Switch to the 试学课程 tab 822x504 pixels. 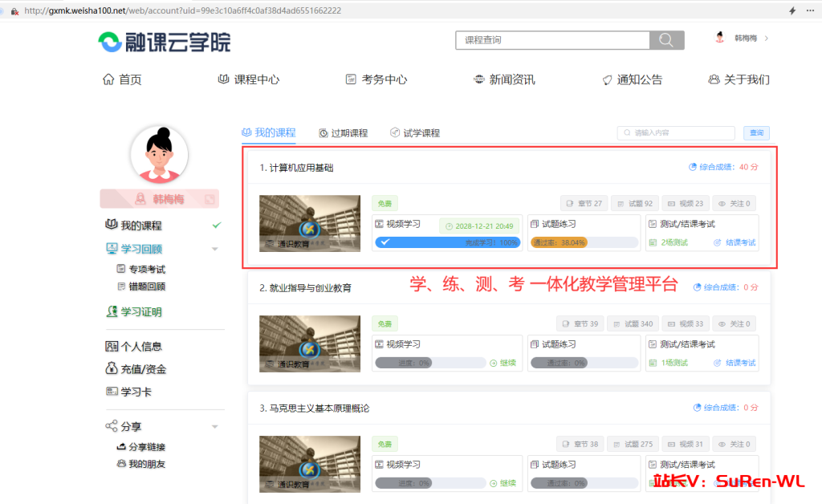tap(415, 133)
